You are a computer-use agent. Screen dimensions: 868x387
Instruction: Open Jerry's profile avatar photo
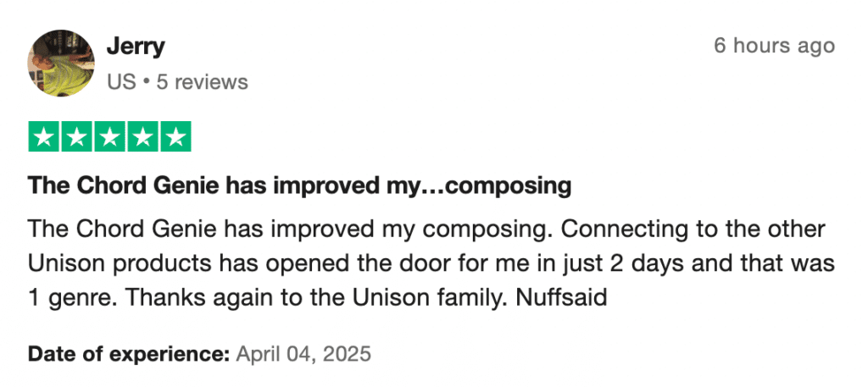61,63
